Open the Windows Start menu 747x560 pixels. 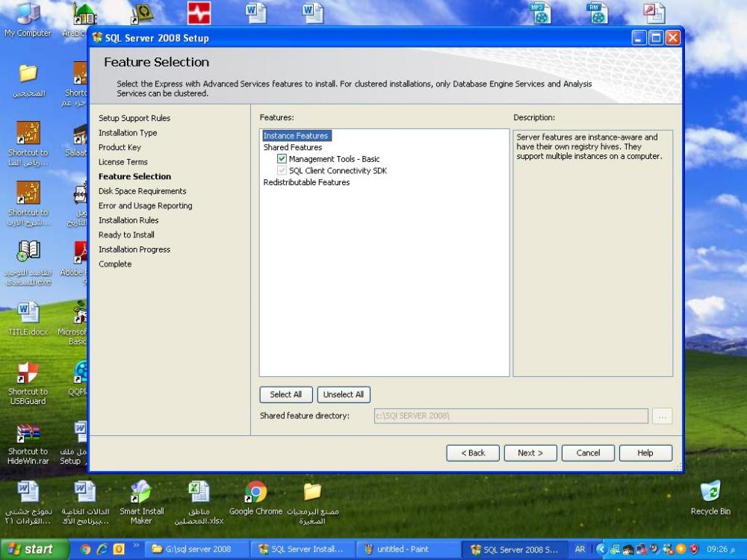tap(34, 550)
